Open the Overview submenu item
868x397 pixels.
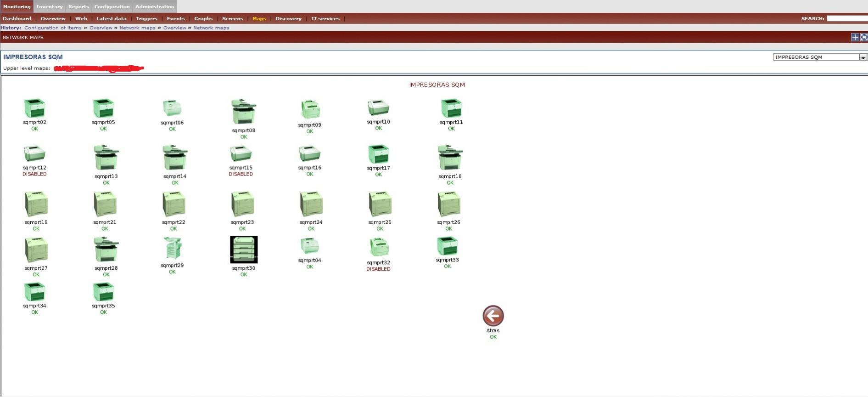pyautogui.click(x=53, y=18)
